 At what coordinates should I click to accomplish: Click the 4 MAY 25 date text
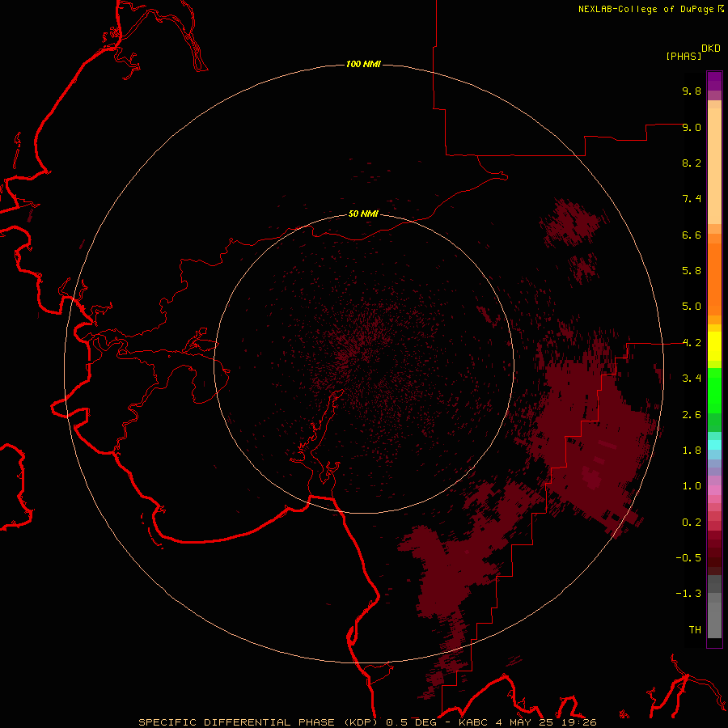point(527,722)
